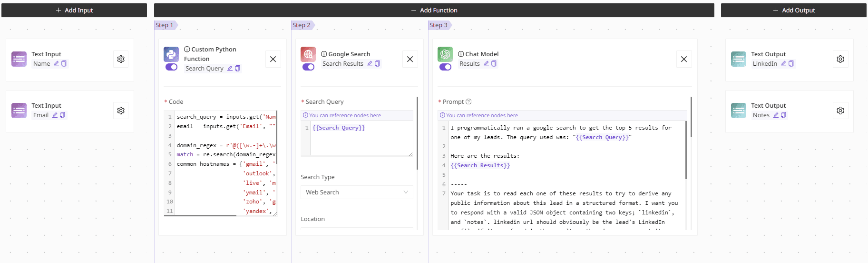This screenshot has height=263, width=868.
Task: Show info for Custom Python Function
Action: pos(187,49)
